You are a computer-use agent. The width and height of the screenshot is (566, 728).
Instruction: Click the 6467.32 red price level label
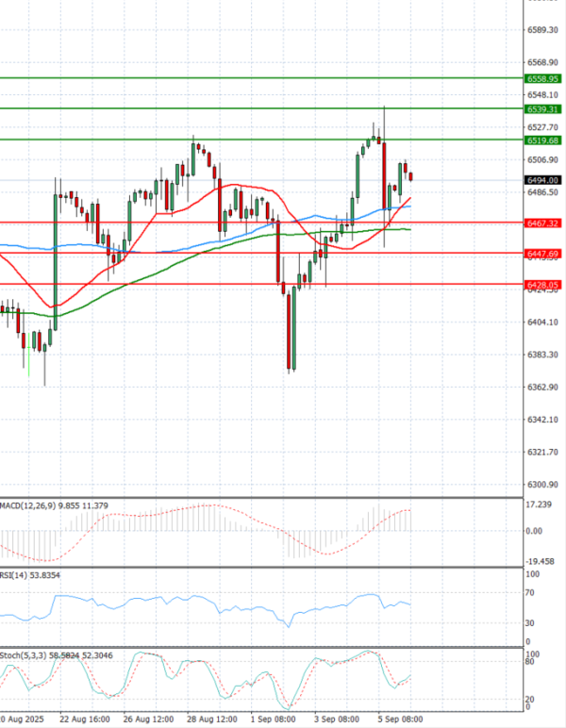click(542, 223)
